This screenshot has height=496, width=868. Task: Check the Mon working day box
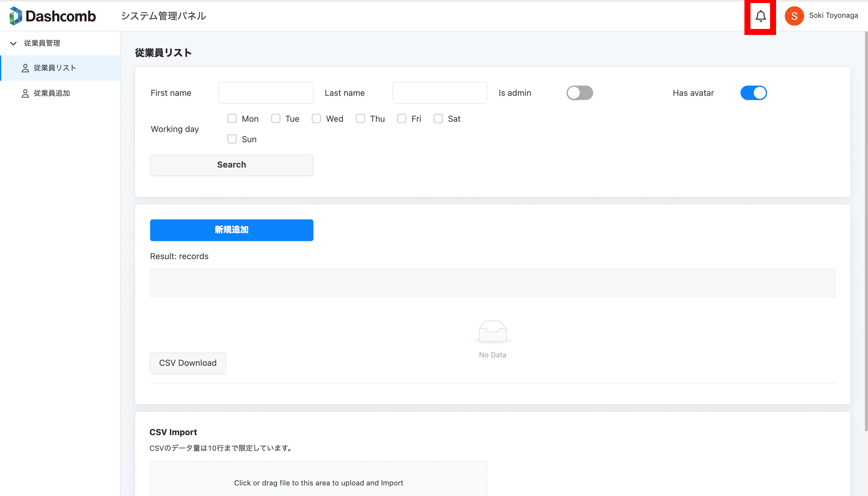coord(232,119)
